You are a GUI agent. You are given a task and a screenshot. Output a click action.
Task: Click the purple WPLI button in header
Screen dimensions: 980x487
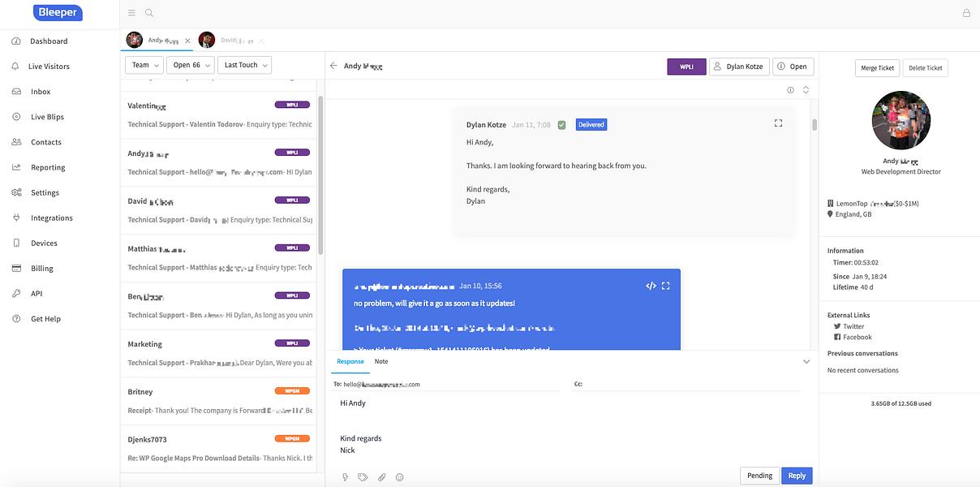click(686, 67)
